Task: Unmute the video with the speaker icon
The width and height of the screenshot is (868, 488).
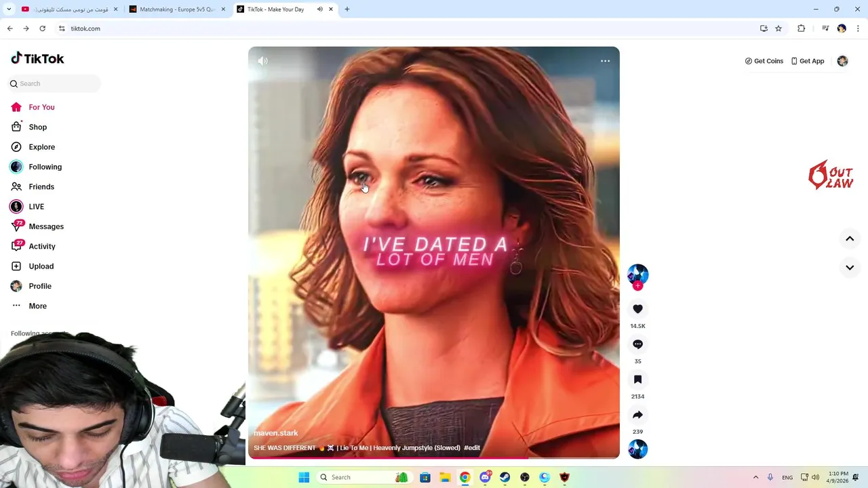Action: [262, 61]
